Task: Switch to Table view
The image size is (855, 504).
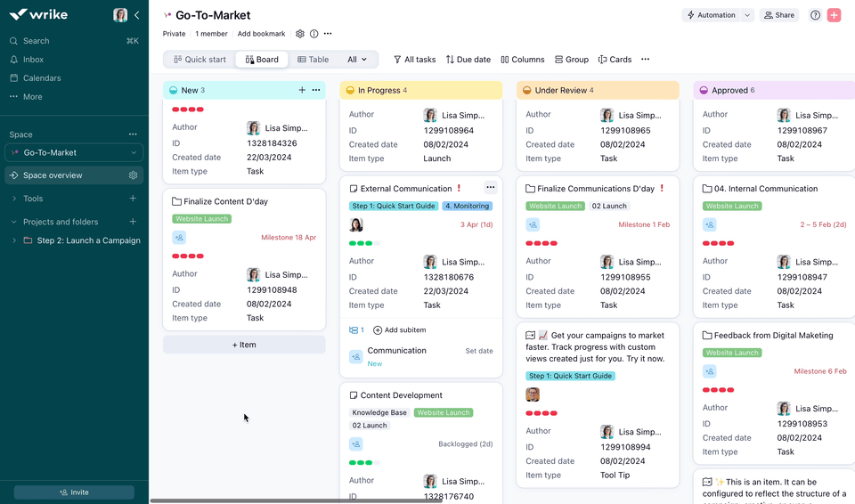Action: 313,60
